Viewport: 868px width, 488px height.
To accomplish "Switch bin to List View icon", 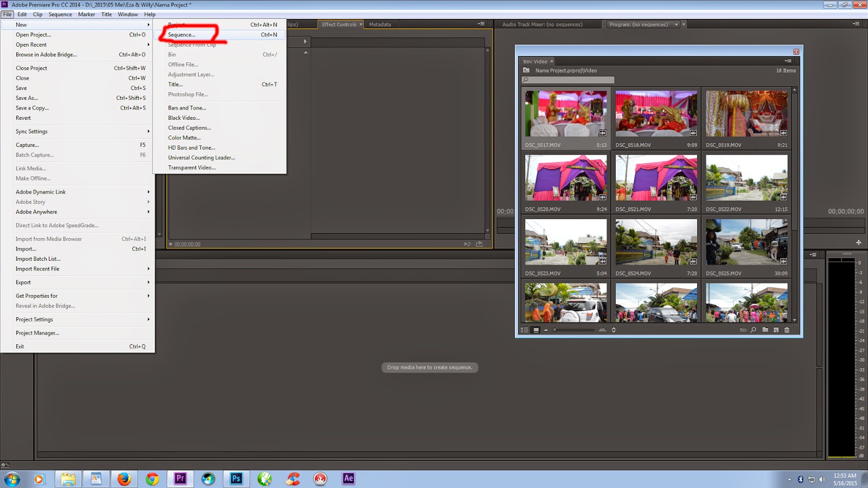I will point(525,330).
